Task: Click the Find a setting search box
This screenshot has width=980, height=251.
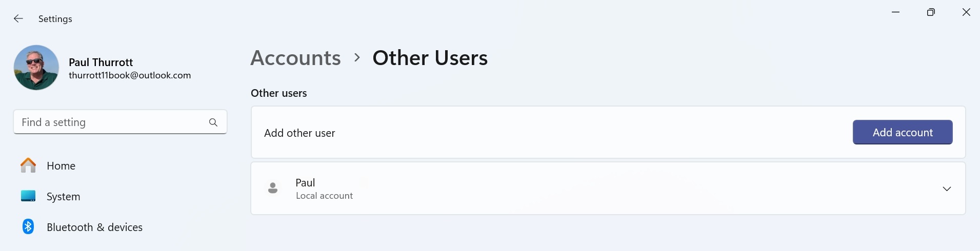Action: (113, 122)
